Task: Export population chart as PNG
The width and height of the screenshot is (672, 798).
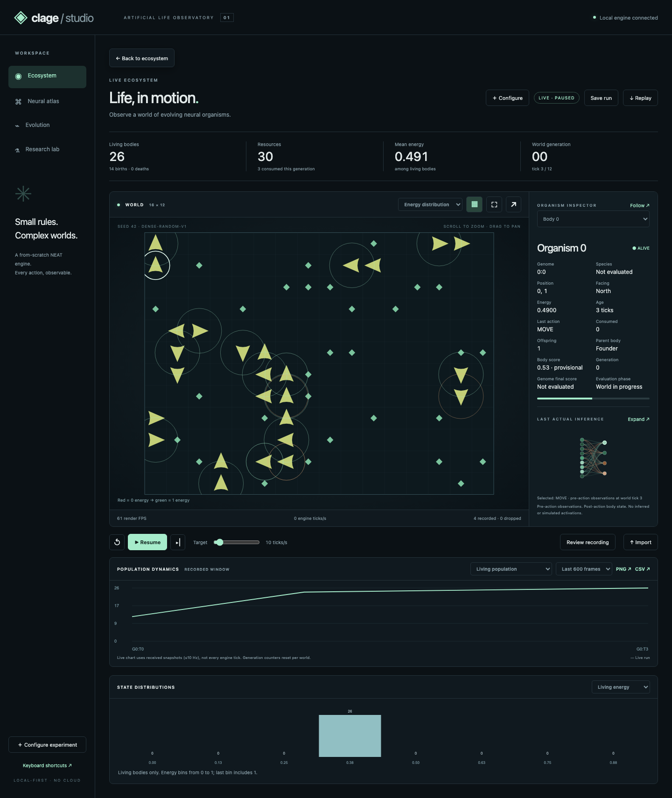Action: pos(623,569)
